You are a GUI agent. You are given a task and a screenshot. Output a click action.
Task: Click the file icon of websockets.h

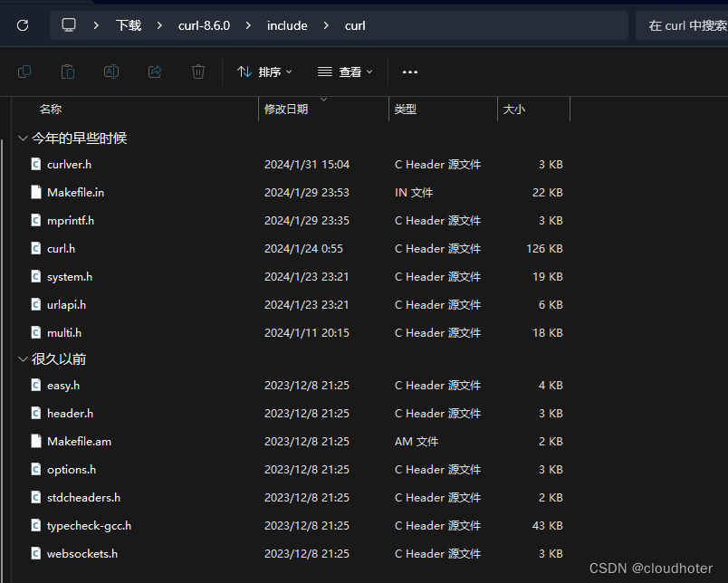[36, 554]
